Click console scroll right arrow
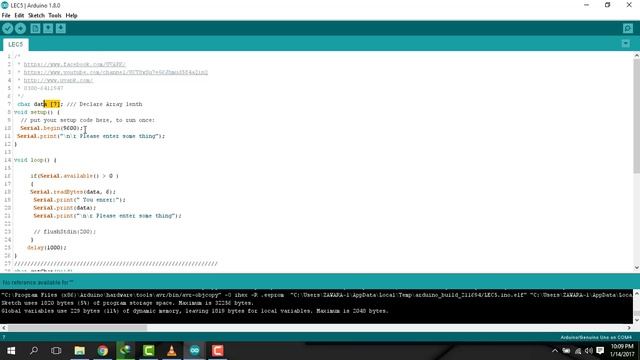Viewport: 640px width, 360px height. coord(629,328)
